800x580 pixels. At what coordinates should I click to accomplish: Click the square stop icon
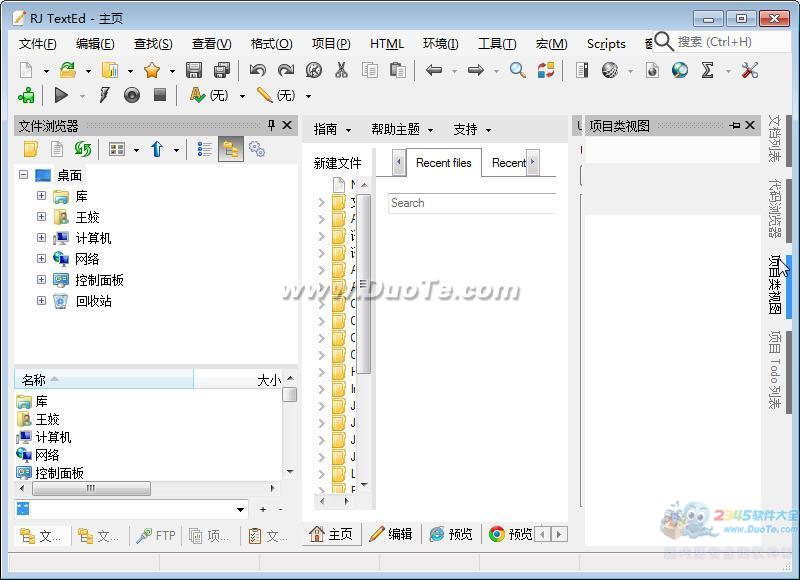pyautogui.click(x=160, y=95)
